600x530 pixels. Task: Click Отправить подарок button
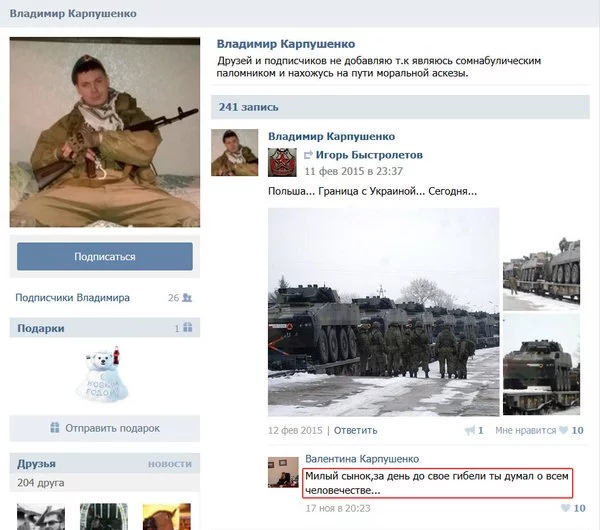(105, 428)
